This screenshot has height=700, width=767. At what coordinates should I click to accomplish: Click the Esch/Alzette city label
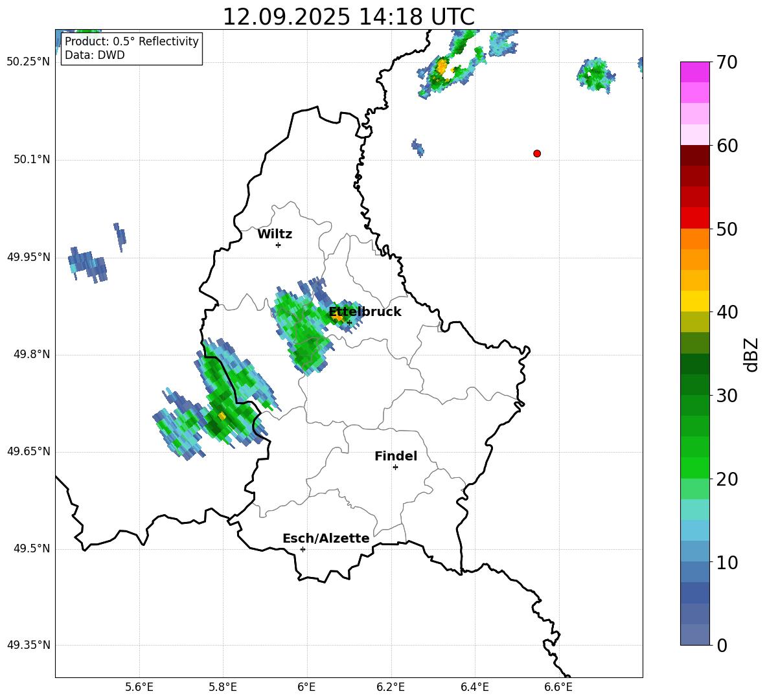[x=326, y=538]
